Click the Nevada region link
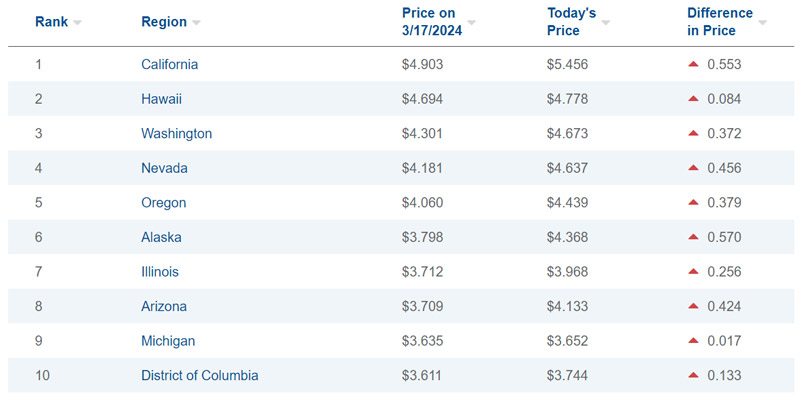This screenshot has width=800, height=400. [x=164, y=168]
